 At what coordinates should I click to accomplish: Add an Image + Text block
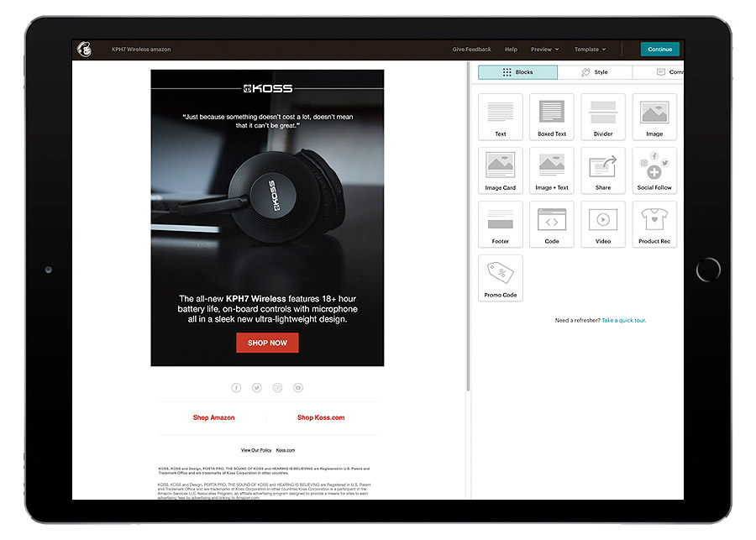tap(552, 170)
